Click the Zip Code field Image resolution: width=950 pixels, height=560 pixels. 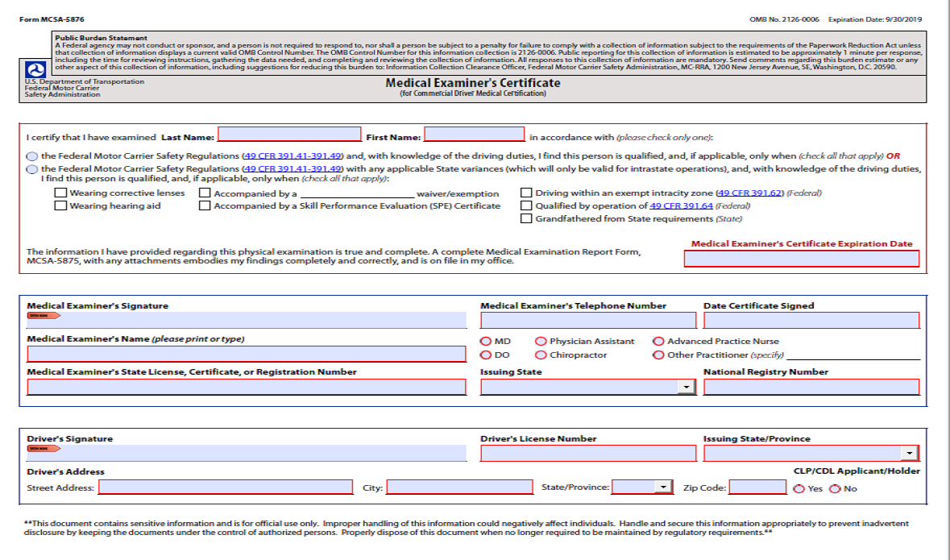pyautogui.click(x=758, y=487)
